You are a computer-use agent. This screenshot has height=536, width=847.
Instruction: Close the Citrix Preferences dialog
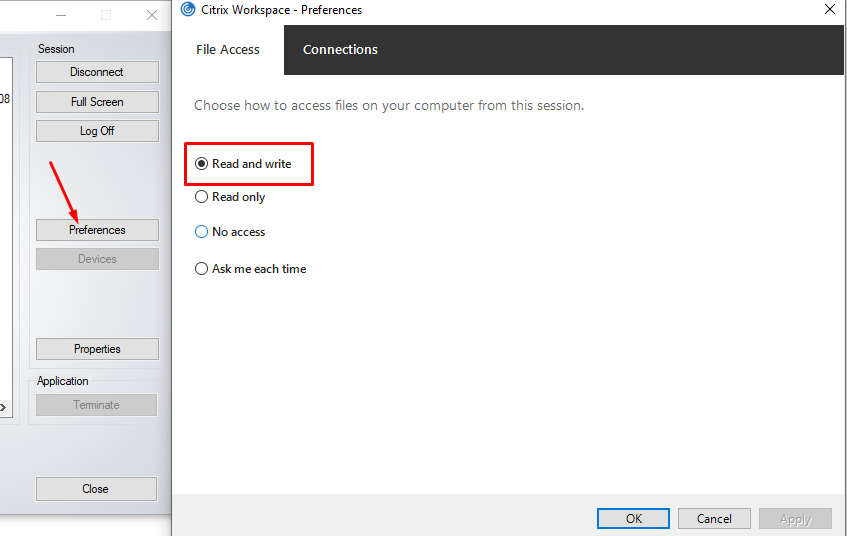click(x=830, y=9)
